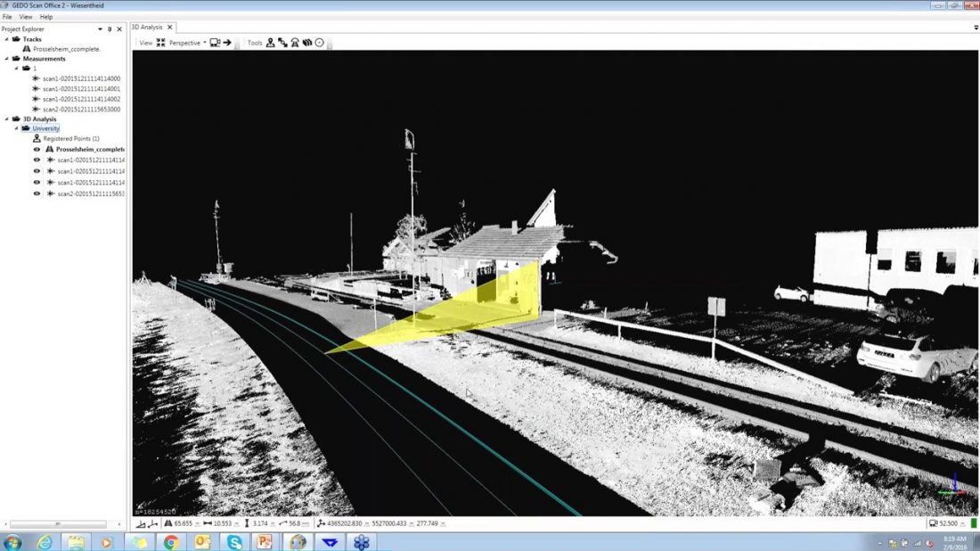Toggle visibility of scan2-020151211115653 layer

[37, 193]
